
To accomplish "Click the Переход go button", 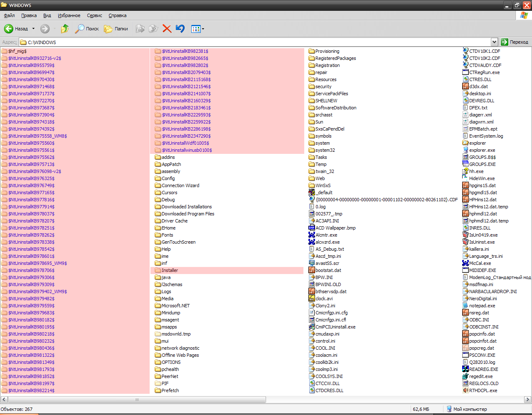I will pyautogui.click(x=515, y=42).
